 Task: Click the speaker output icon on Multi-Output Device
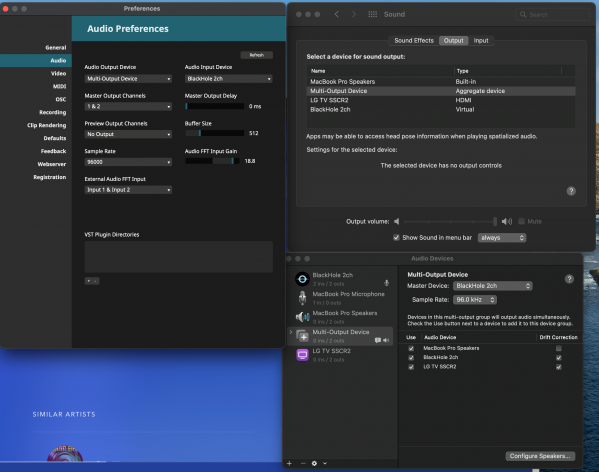[x=386, y=340]
